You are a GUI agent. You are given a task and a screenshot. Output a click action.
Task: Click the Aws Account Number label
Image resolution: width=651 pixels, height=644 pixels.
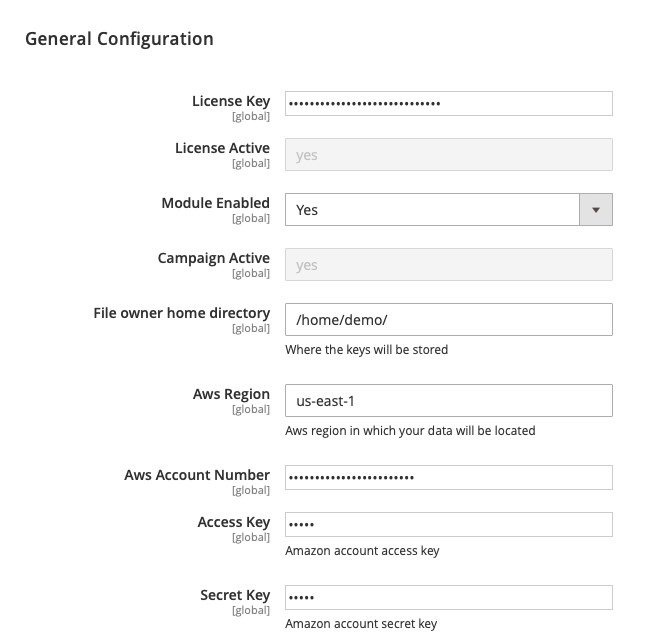(197, 475)
